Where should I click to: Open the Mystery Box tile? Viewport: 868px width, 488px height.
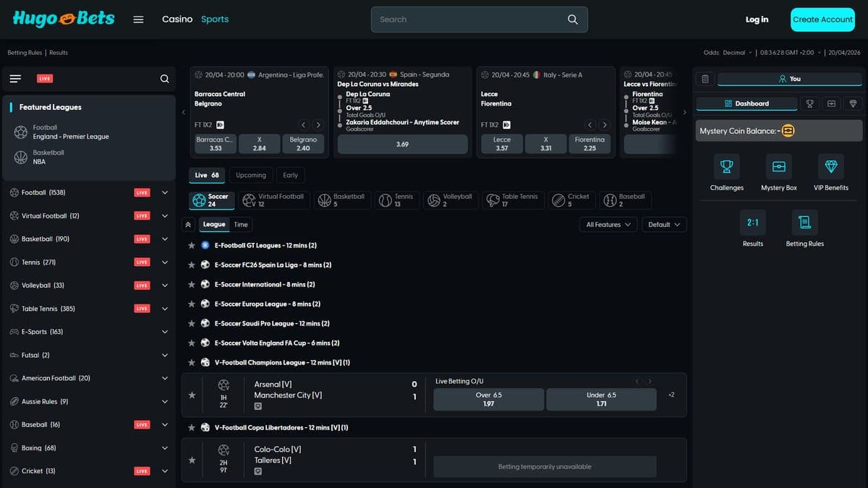[x=779, y=173]
